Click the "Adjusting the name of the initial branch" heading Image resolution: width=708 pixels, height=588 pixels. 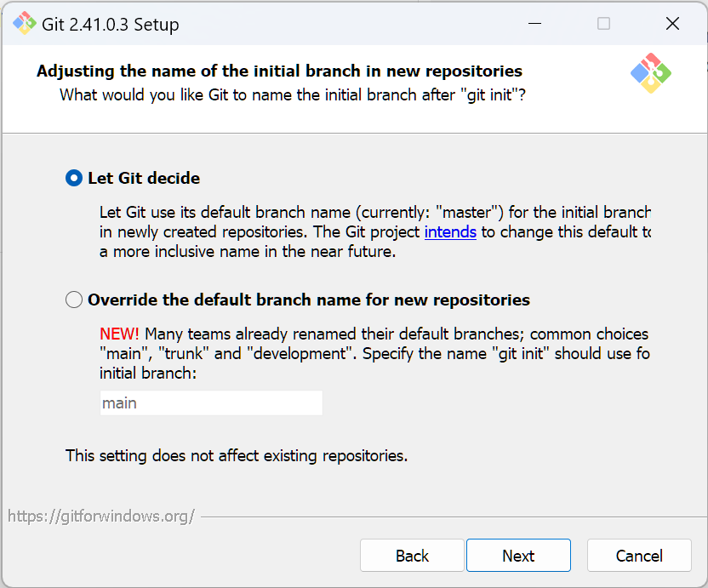tap(279, 71)
